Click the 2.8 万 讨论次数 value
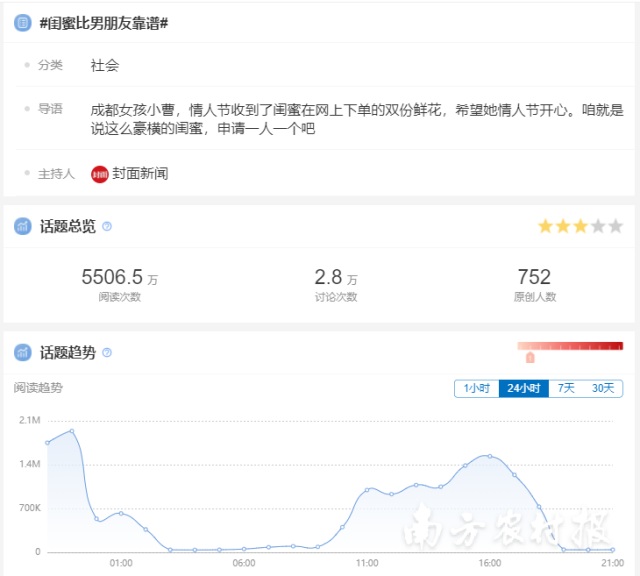 [336, 277]
